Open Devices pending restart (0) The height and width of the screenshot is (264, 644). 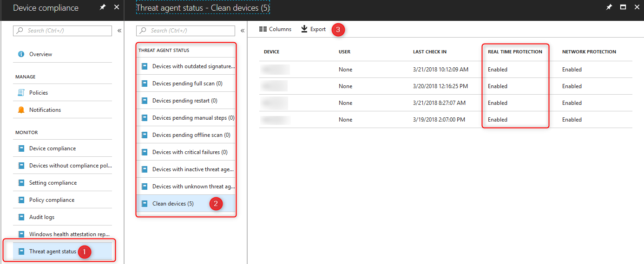point(186,101)
